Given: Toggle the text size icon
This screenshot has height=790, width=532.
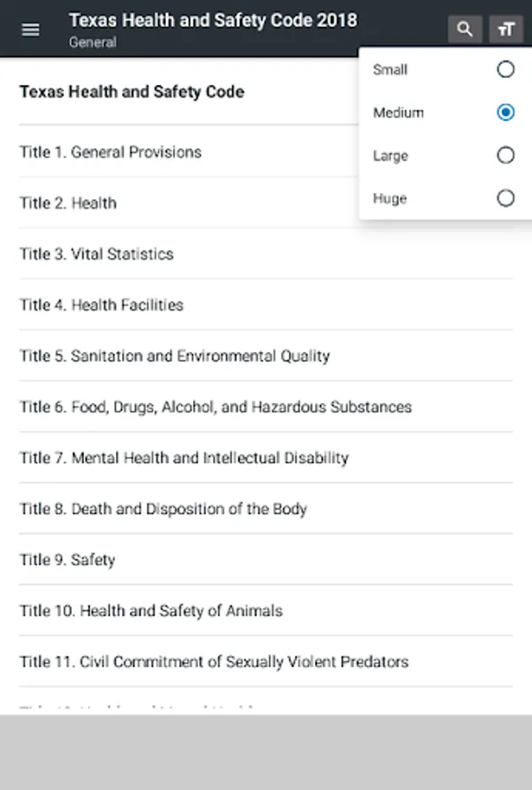Looking at the screenshot, I should (506, 29).
